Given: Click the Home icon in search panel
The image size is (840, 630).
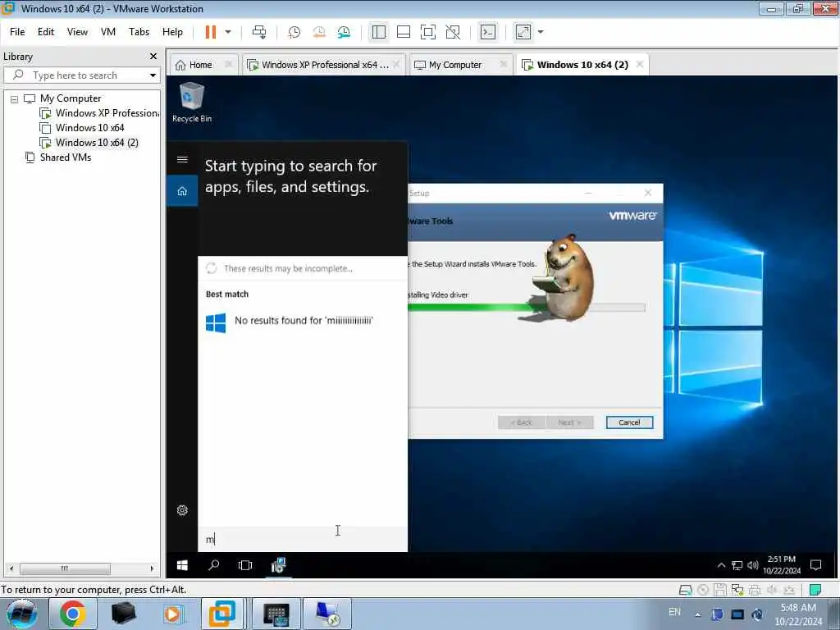Looking at the screenshot, I should pyautogui.click(x=182, y=191).
